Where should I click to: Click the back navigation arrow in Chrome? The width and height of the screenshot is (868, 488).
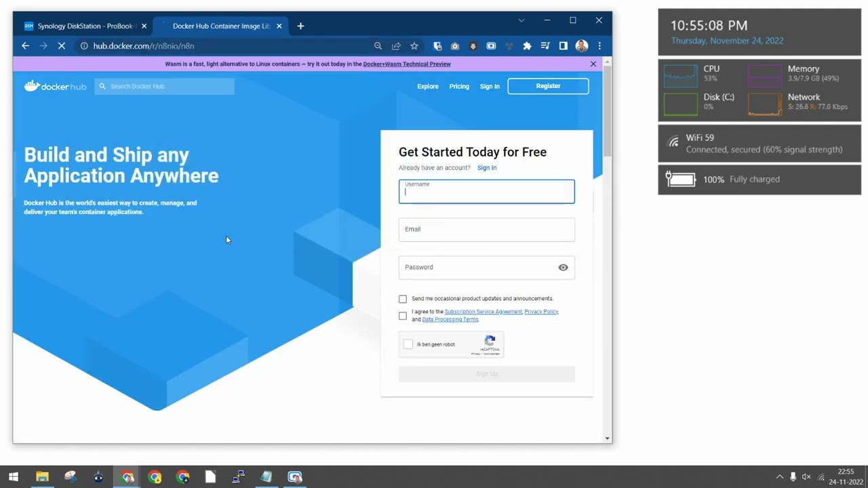[25, 45]
